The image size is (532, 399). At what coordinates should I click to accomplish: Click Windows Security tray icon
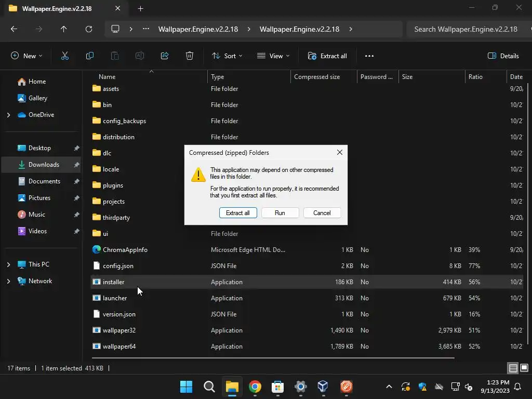point(422,387)
